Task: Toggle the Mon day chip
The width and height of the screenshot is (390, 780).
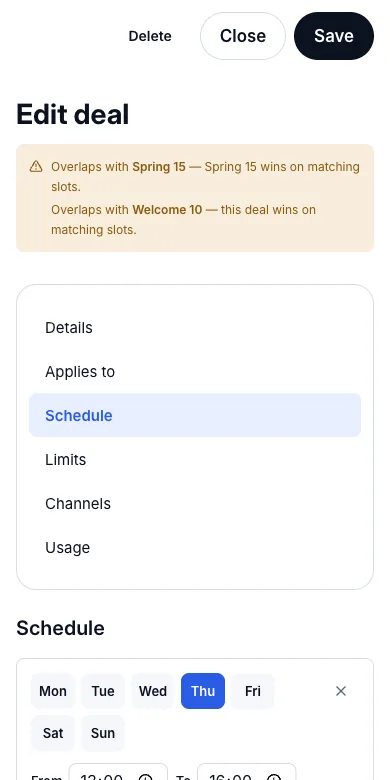Action: (x=53, y=691)
